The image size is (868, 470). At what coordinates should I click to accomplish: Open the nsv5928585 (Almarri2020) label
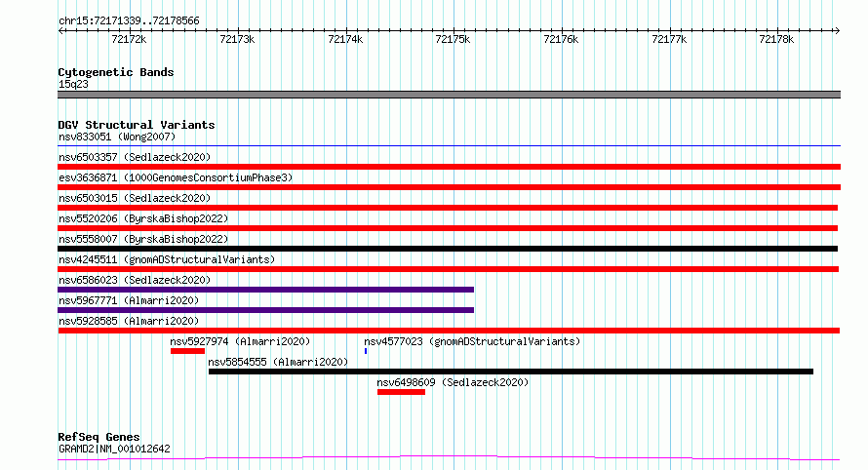point(129,321)
